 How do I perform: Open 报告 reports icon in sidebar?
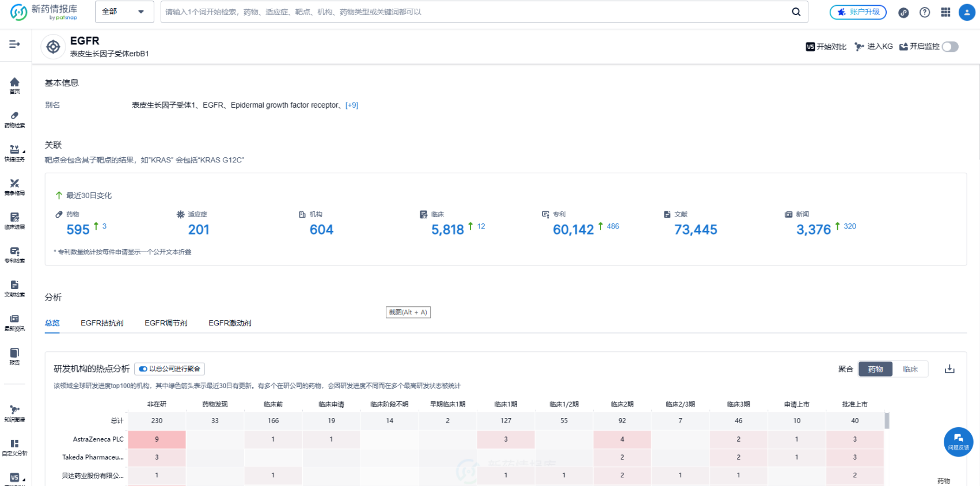pyautogui.click(x=14, y=356)
